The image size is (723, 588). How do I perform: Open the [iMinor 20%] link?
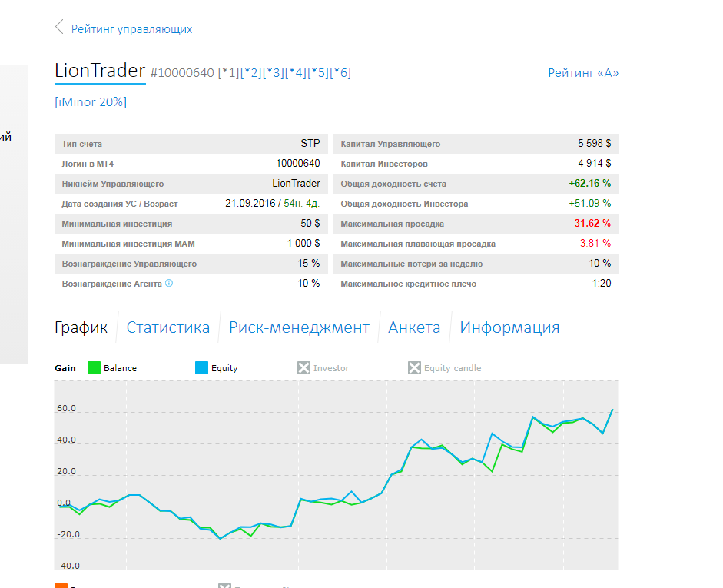click(91, 101)
